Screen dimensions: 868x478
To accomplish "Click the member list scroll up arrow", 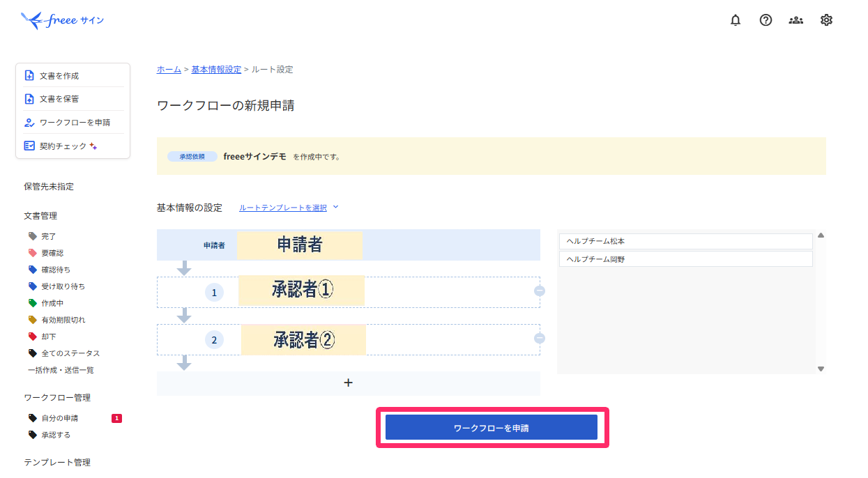I will coord(821,236).
